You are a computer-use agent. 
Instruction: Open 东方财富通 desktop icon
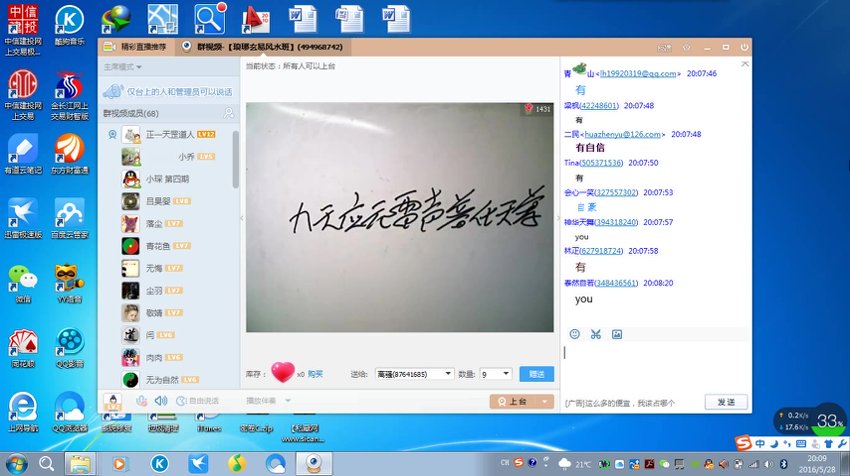click(69, 155)
